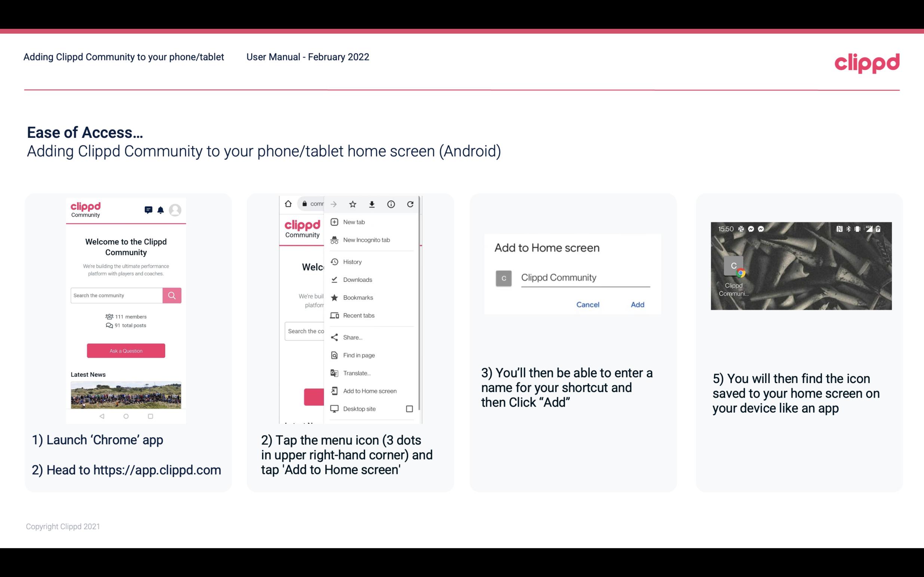Select 'New Incognito tab' menu option
The height and width of the screenshot is (577, 924).
367,240
